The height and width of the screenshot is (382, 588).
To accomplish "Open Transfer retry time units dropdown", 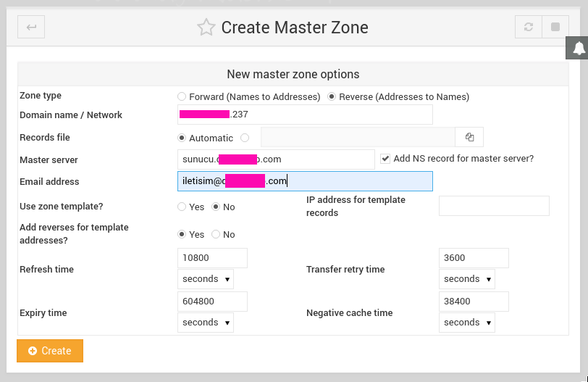I will [467, 279].
